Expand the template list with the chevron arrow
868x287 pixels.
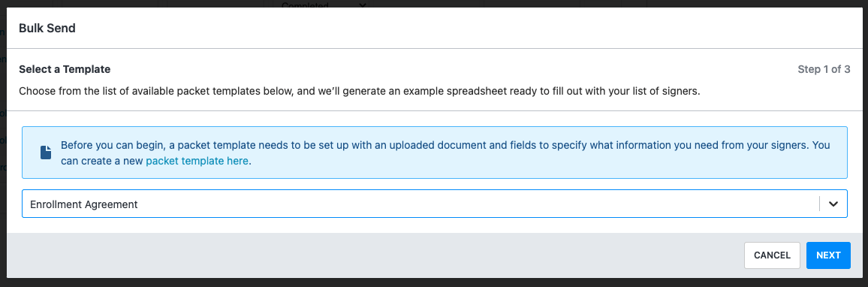pos(833,204)
